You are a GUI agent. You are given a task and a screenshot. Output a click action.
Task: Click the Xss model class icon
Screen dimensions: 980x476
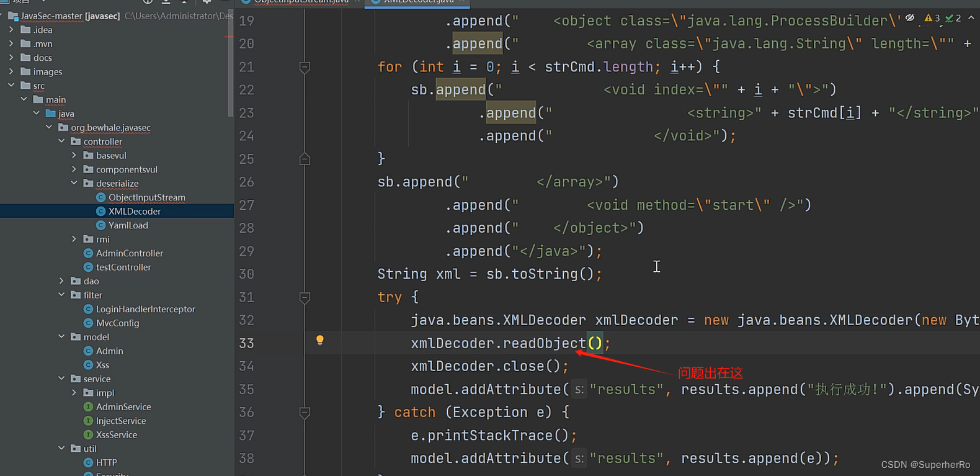pos(88,365)
